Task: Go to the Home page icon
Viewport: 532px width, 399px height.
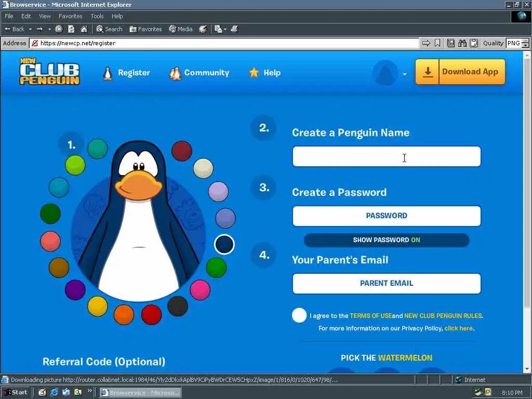Action: pyautogui.click(x=84, y=29)
